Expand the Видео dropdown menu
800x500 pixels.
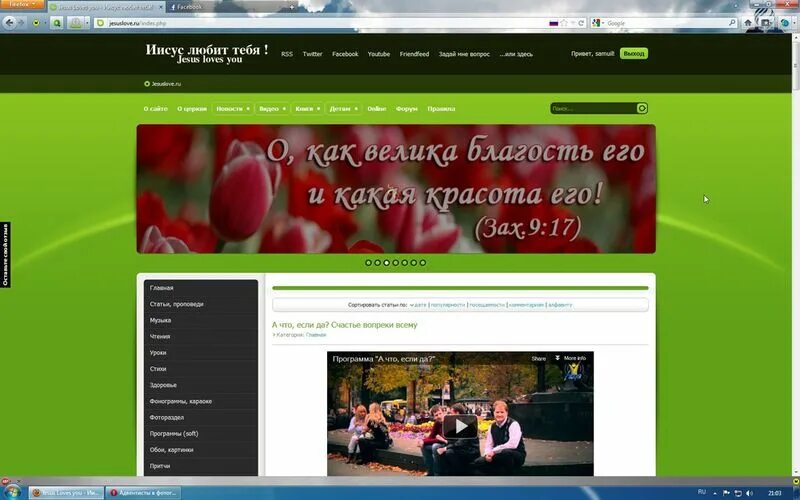(272, 109)
